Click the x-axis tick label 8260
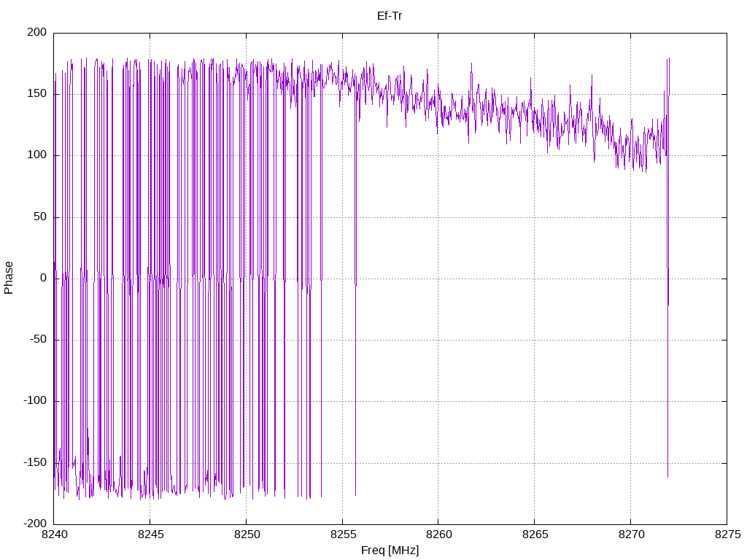The image size is (747, 560). click(x=438, y=534)
